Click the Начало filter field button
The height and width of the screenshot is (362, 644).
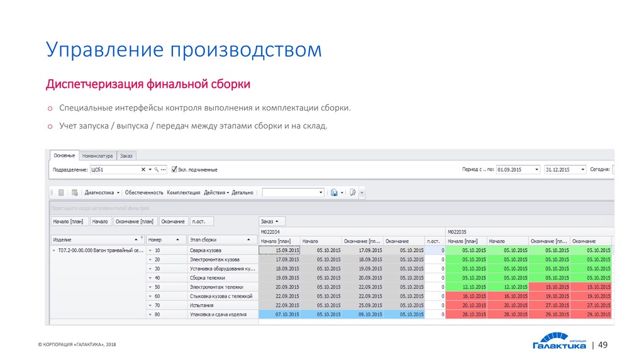[x=101, y=222]
